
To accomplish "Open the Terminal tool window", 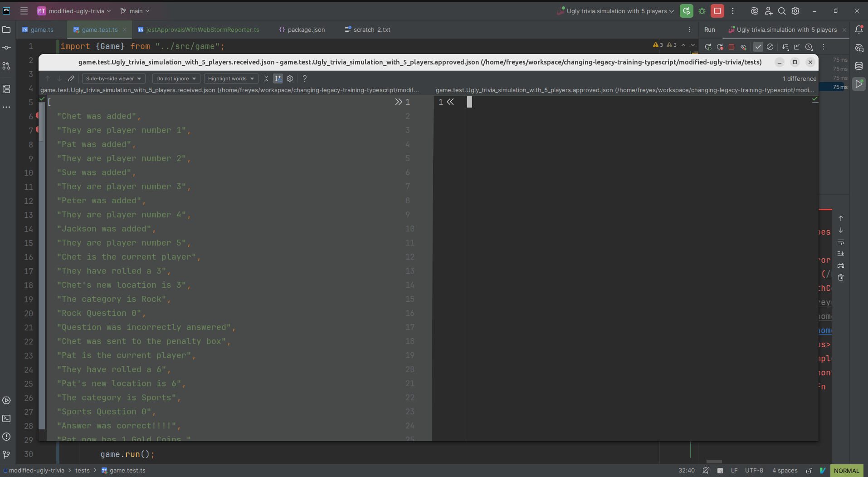I will coord(6,419).
